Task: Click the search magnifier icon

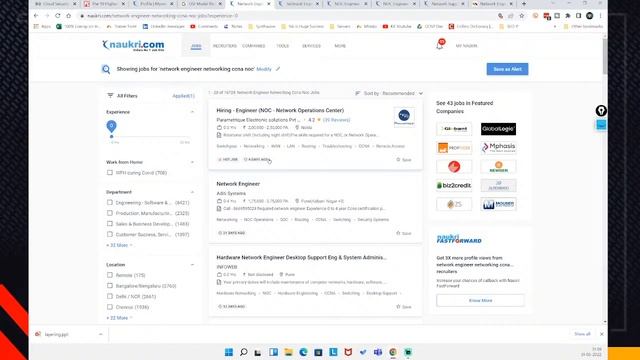Action: coord(106,69)
